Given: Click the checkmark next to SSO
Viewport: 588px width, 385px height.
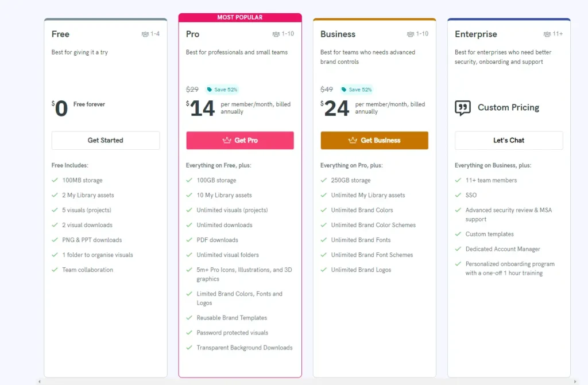Looking at the screenshot, I should [x=458, y=195].
